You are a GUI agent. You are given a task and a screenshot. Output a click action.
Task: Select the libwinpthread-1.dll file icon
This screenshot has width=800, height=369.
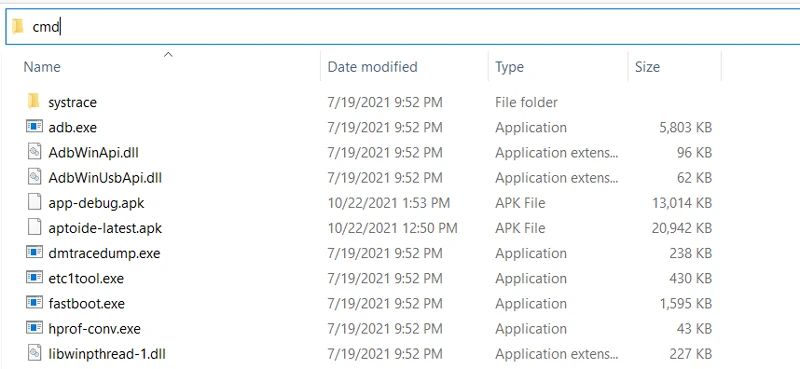point(34,353)
